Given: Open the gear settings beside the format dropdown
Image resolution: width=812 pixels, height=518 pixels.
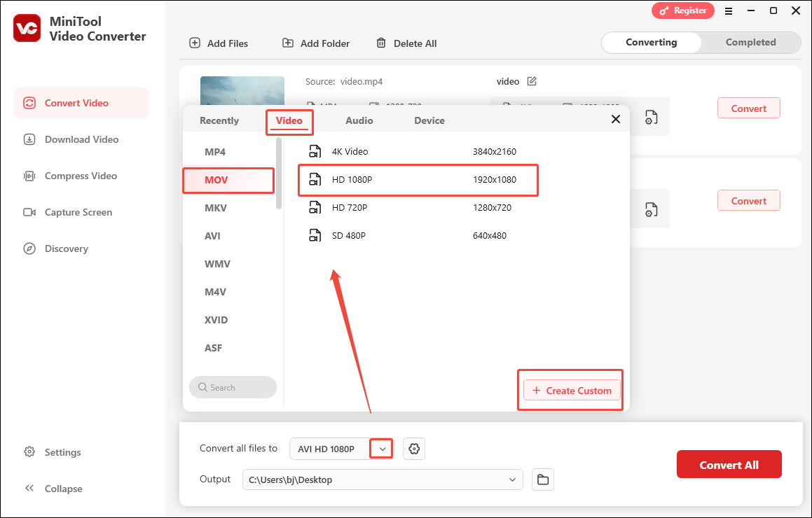Looking at the screenshot, I should click(413, 448).
